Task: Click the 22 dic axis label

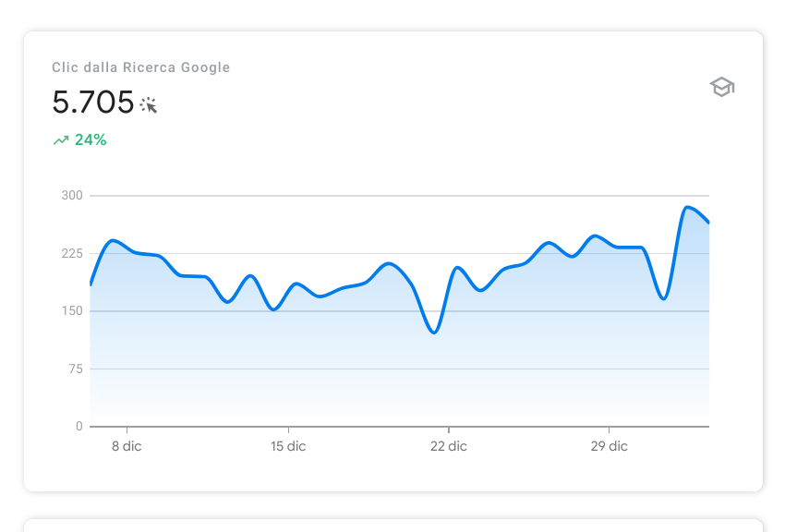Action: [x=449, y=446]
